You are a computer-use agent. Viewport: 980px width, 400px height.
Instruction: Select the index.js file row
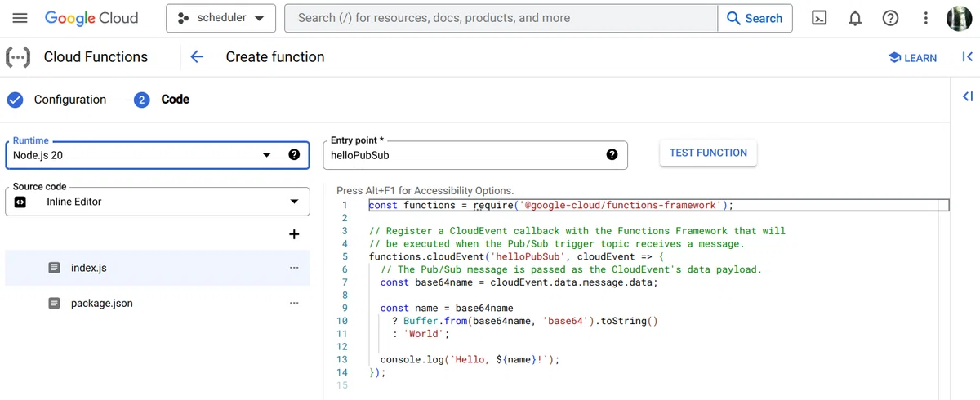tap(158, 268)
